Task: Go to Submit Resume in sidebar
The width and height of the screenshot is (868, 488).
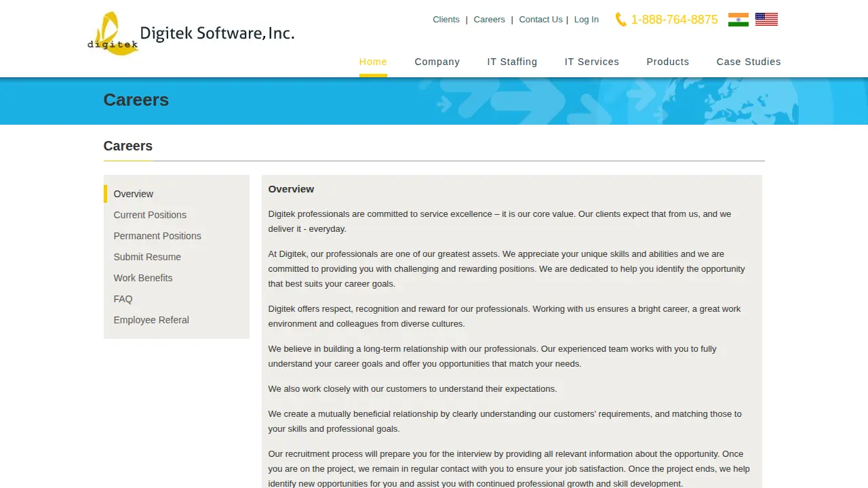Action: (x=147, y=257)
